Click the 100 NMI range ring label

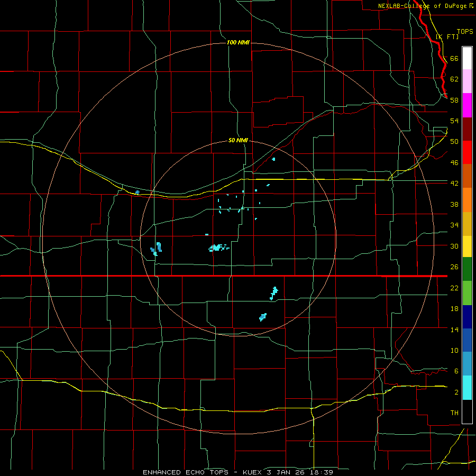238,42
